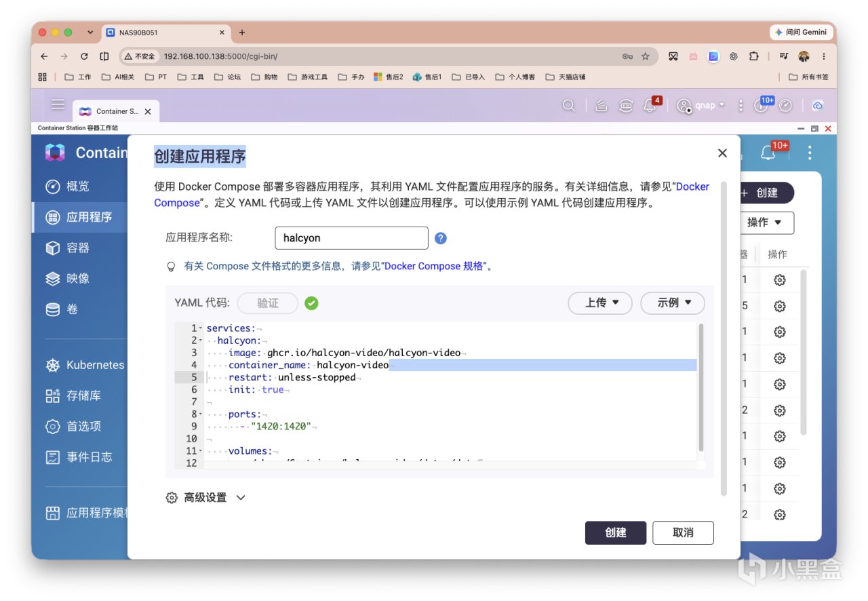The width and height of the screenshot is (868, 601).
Task: Open the 上传 upload dropdown
Action: tap(600, 303)
